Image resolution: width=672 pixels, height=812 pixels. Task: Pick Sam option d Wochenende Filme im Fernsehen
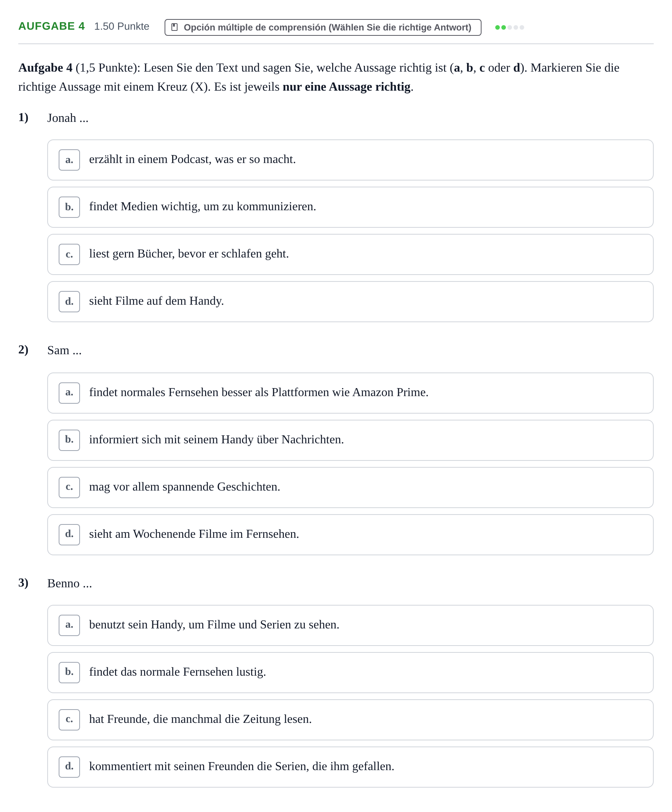(x=350, y=534)
